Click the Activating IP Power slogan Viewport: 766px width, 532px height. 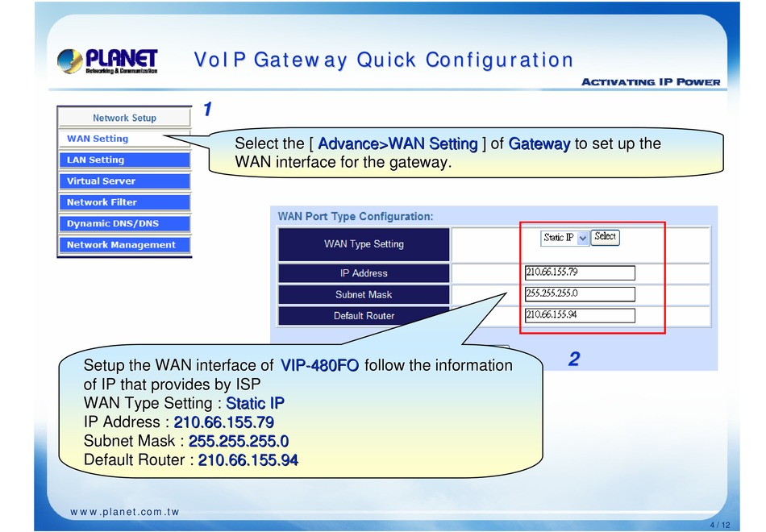click(x=651, y=82)
